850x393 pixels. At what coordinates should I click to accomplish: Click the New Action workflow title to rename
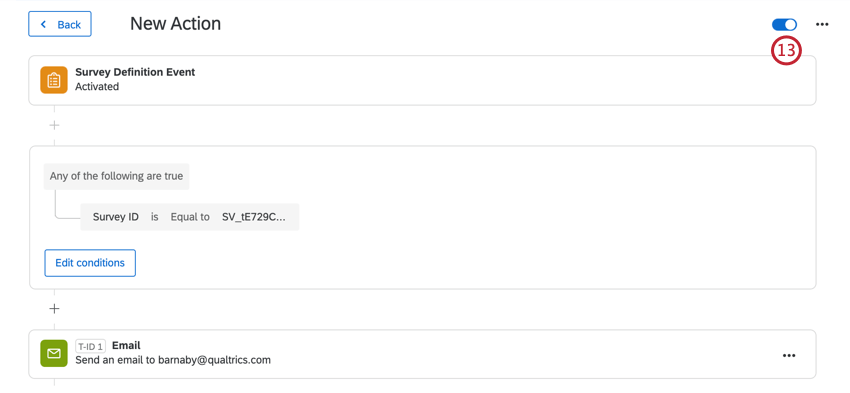coord(176,24)
